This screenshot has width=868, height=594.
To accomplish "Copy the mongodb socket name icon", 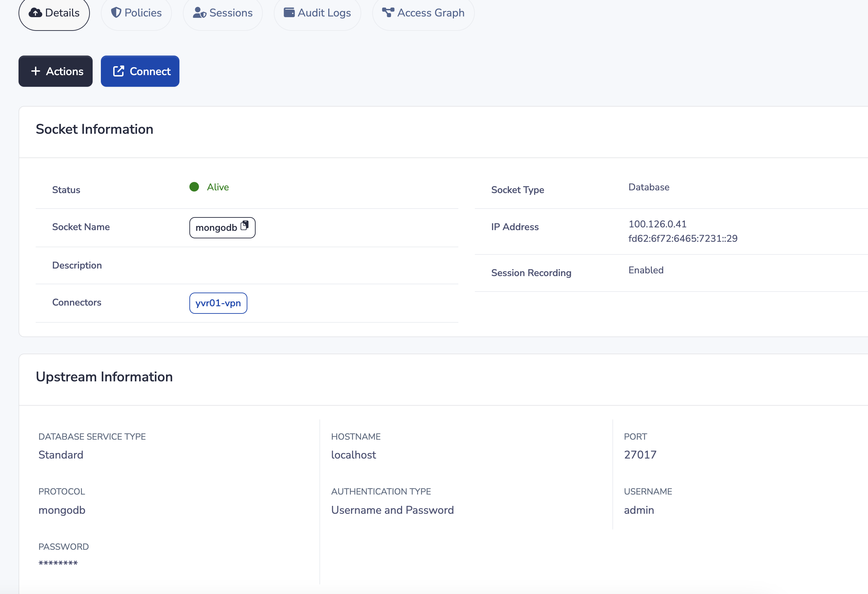I will tap(245, 226).
